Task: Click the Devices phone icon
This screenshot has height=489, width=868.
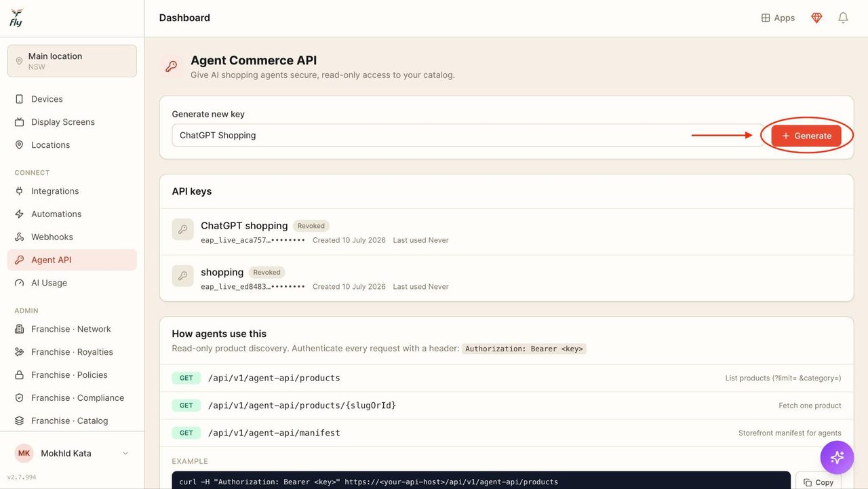Action: 19,99
